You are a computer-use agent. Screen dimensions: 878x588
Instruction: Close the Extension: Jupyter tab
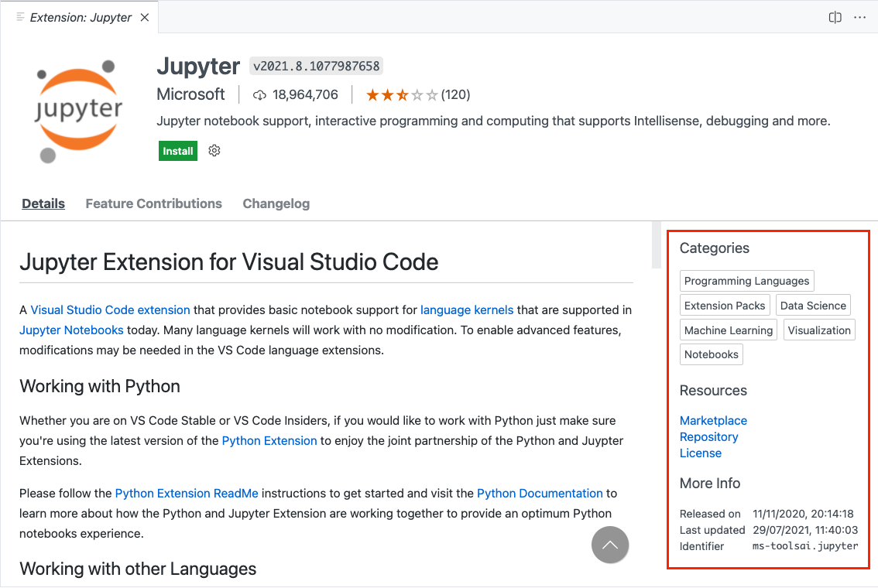click(x=145, y=17)
